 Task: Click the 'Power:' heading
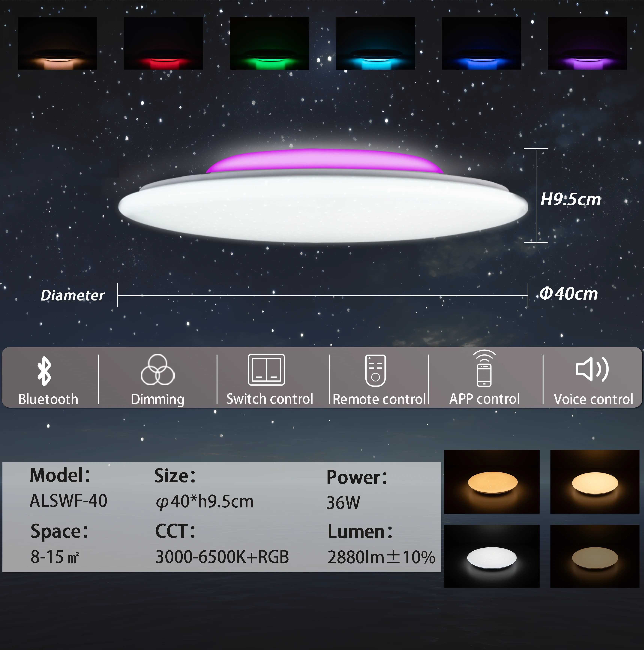click(357, 477)
